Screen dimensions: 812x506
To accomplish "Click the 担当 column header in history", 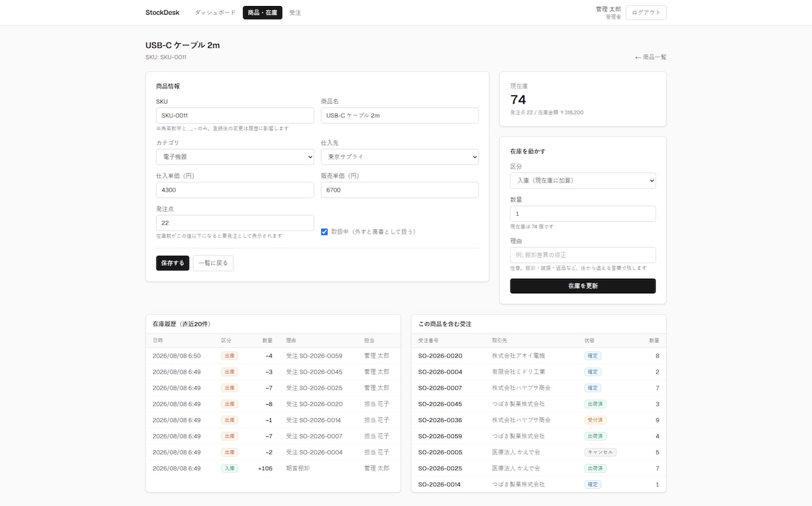I will pos(369,340).
